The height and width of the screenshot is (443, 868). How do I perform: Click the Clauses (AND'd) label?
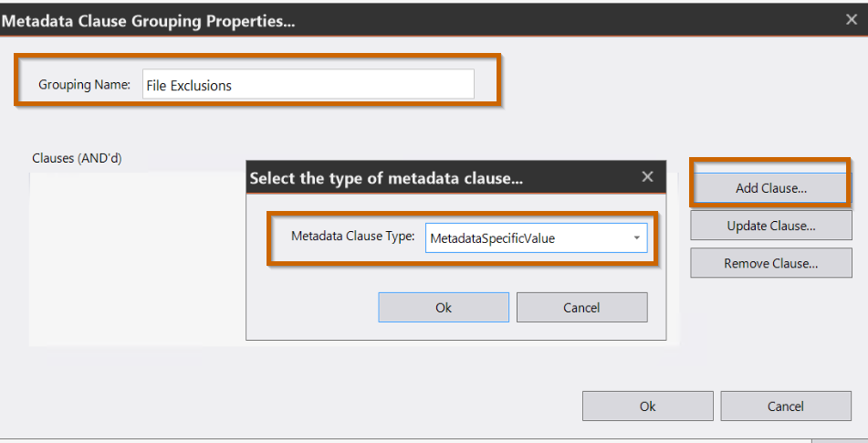[77, 158]
